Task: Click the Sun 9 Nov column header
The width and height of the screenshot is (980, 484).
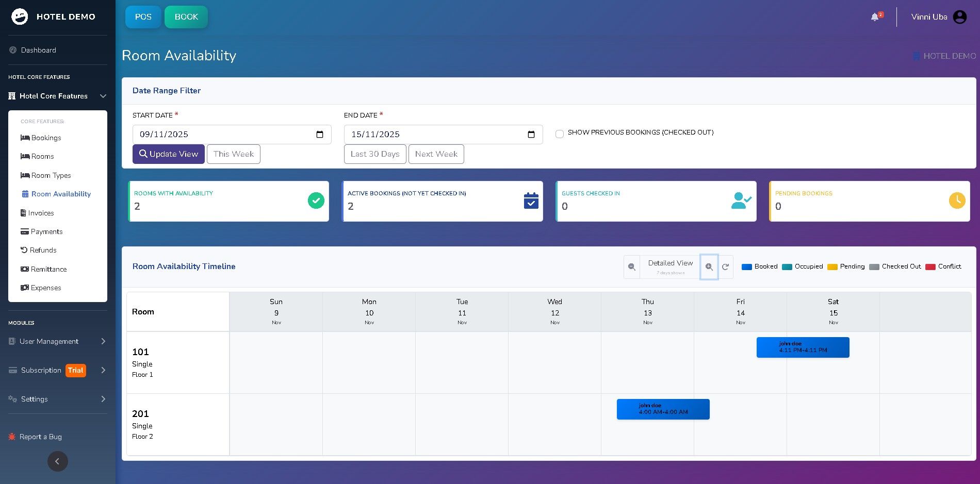Action: click(x=276, y=312)
